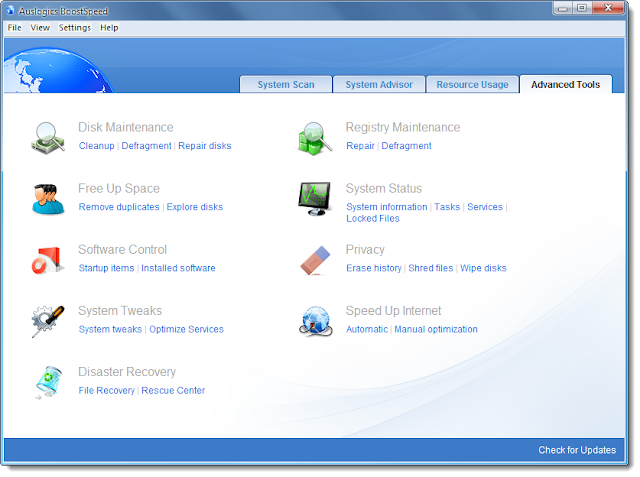
Task: Click the System Status monitor icon
Action: pos(314,199)
